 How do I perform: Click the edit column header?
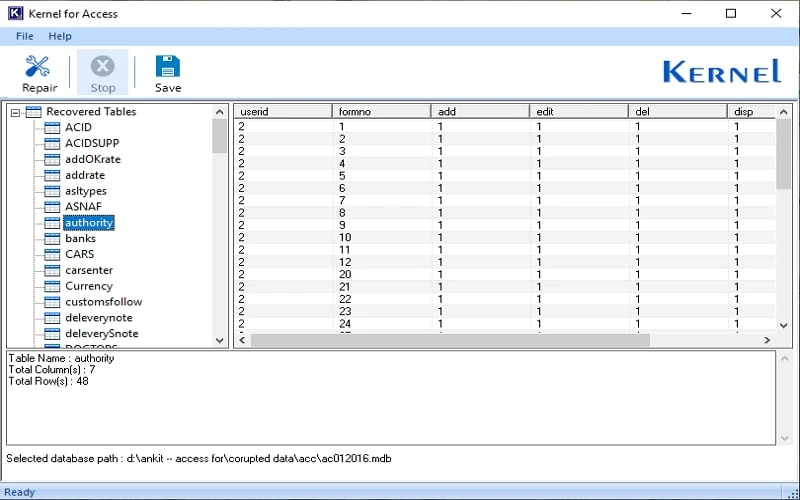click(x=580, y=111)
